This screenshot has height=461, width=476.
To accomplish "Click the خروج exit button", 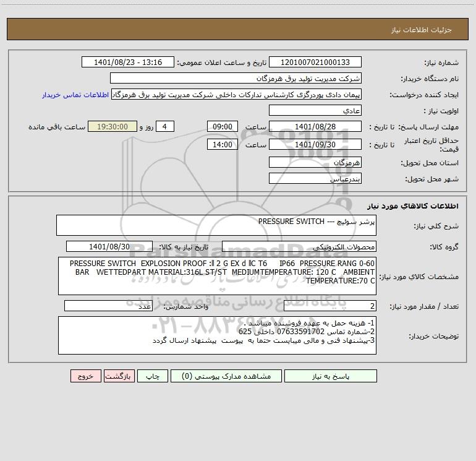I will point(85,376).
